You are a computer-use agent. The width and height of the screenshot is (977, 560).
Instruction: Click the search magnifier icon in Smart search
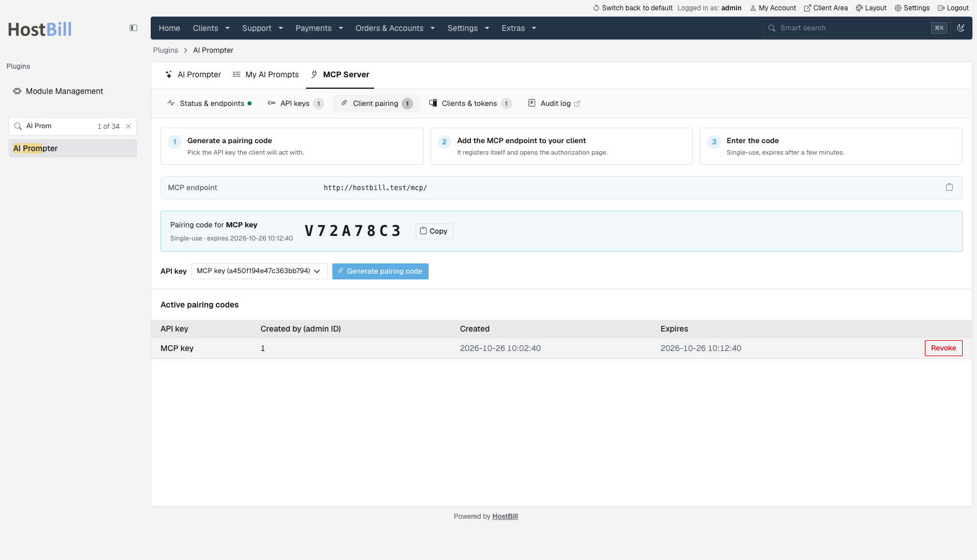click(x=772, y=28)
